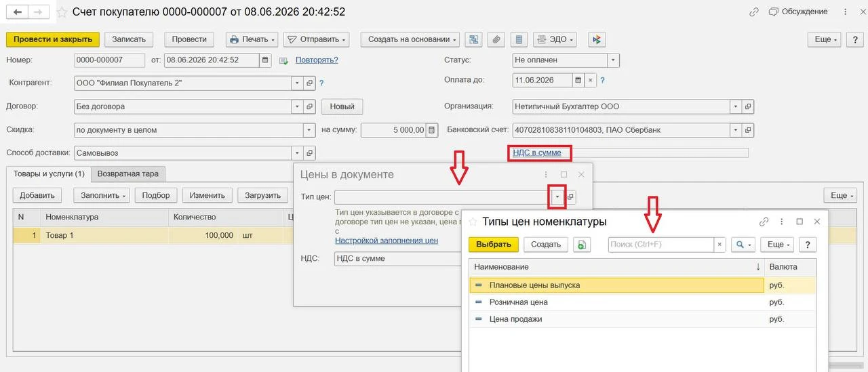The height and width of the screenshot is (372, 868).
Task: Open kebab menu in Цены в документе dialog
Action: [x=546, y=174]
